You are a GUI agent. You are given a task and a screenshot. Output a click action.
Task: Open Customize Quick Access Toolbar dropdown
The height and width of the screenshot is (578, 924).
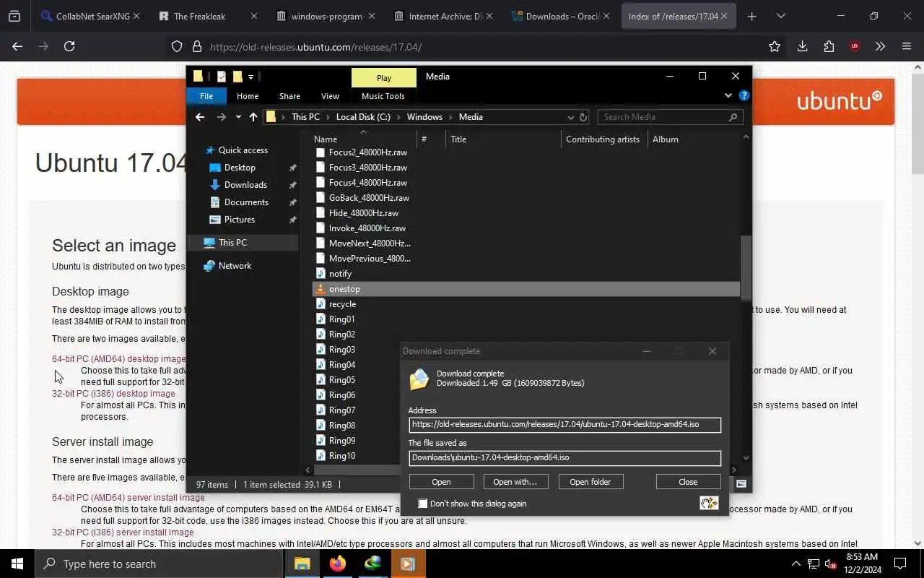point(250,77)
